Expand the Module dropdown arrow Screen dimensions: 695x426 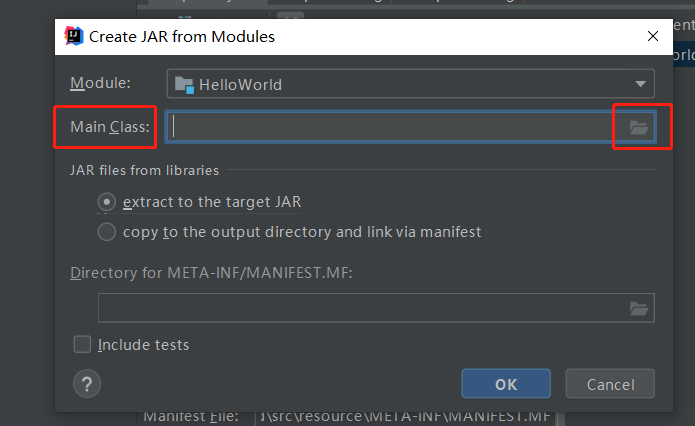click(x=640, y=84)
